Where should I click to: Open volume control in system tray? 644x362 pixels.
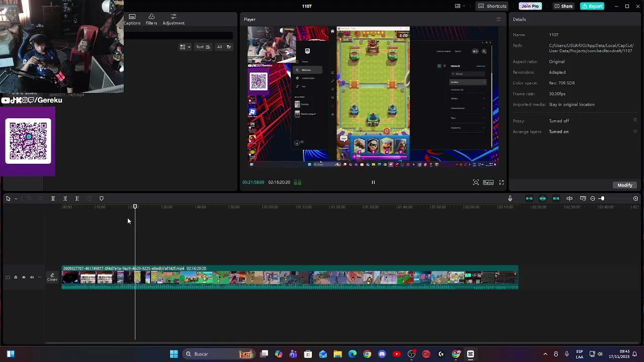(x=600, y=354)
